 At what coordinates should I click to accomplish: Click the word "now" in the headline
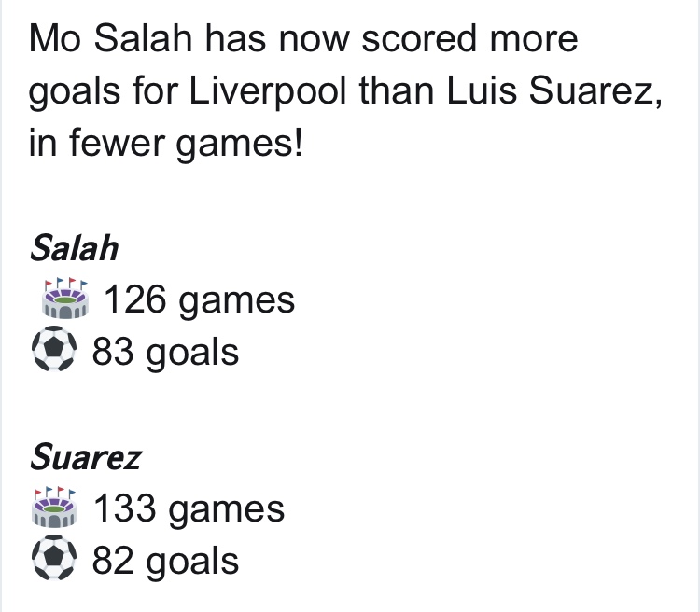click(315, 41)
